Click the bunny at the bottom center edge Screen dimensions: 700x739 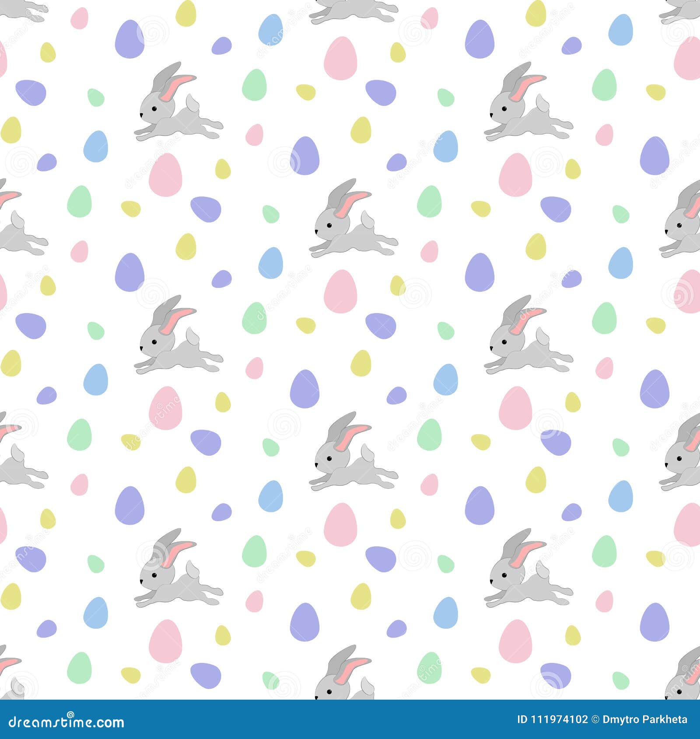[x=346, y=691]
